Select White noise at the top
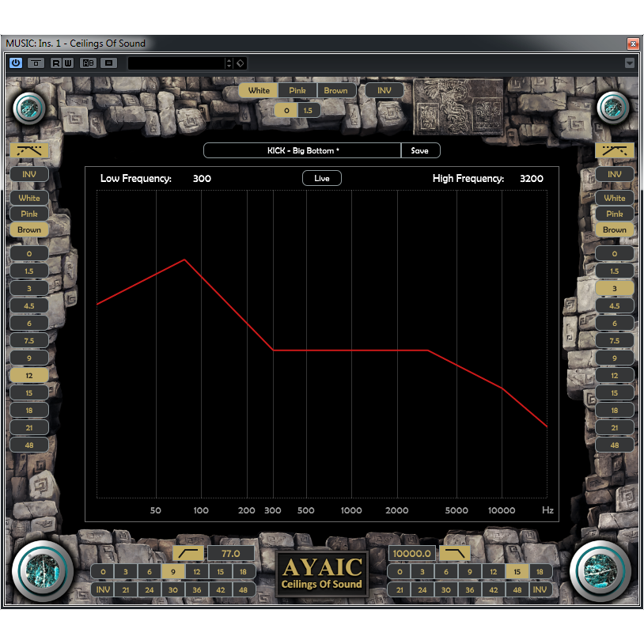644x644 pixels. click(x=258, y=90)
